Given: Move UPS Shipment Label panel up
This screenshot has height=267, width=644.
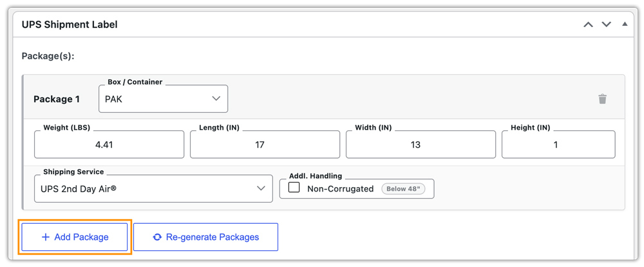Looking at the screenshot, I should click(588, 25).
